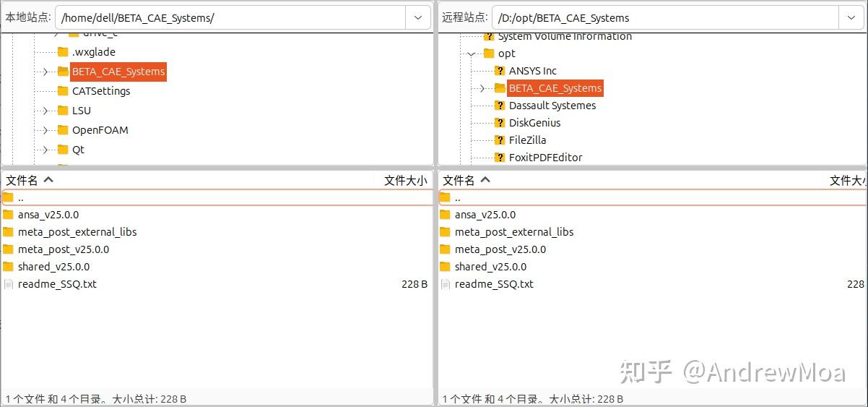
Task: Select the CATSettings folder
Action: coord(101,91)
